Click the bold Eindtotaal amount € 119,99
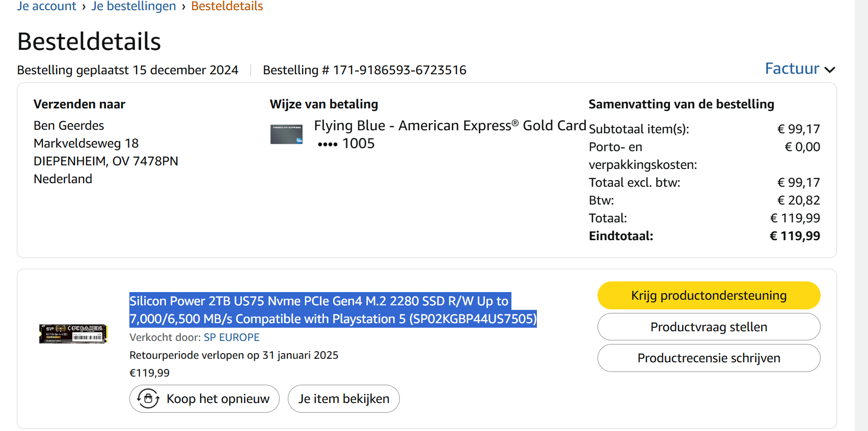 pos(795,236)
